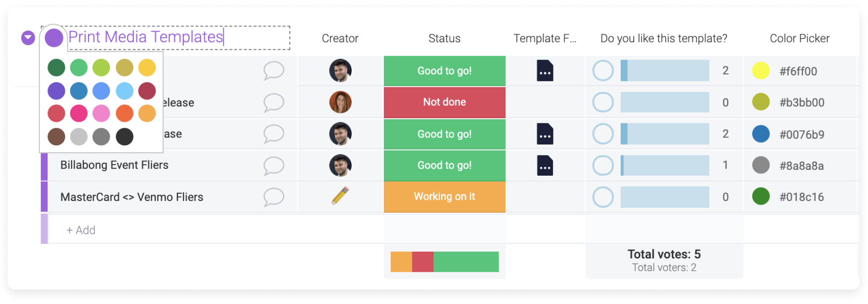Open Not done status dropdown
This screenshot has width=868, height=304.
(x=444, y=102)
